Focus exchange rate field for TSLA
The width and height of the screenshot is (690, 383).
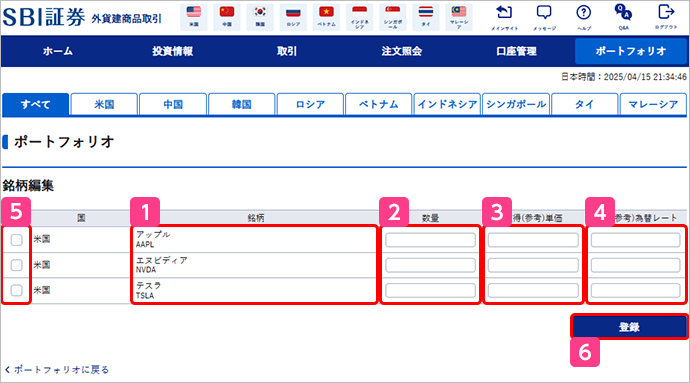coord(636,291)
